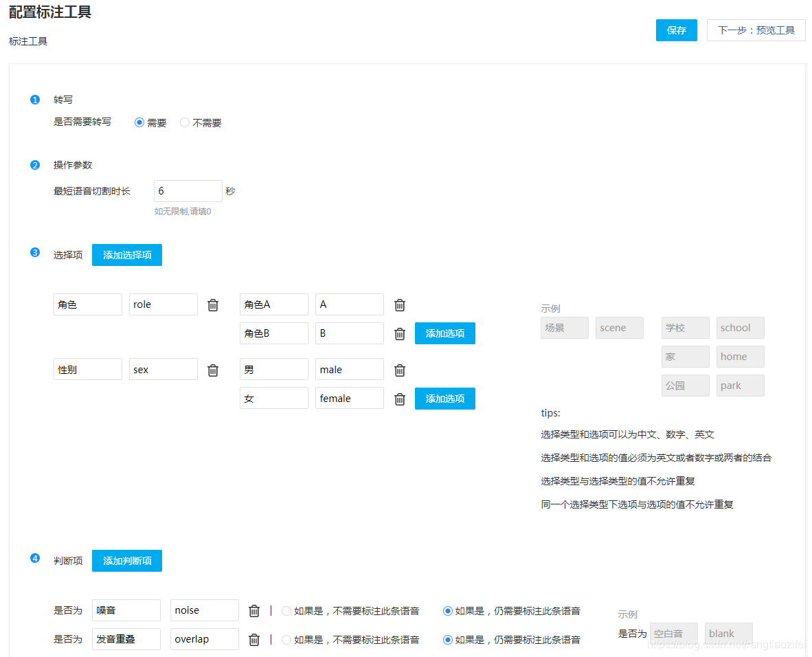This screenshot has height=657, width=812.
Task: Click the 转写 section heading
Action: click(x=63, y=100)
